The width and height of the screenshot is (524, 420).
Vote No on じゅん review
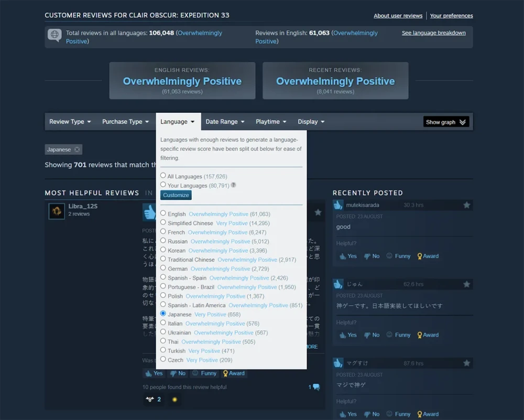click(x=372, y=335)
